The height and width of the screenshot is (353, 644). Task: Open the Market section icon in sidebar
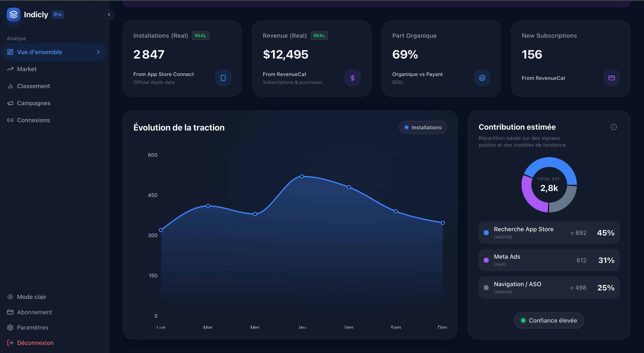(x=10, y=69)
